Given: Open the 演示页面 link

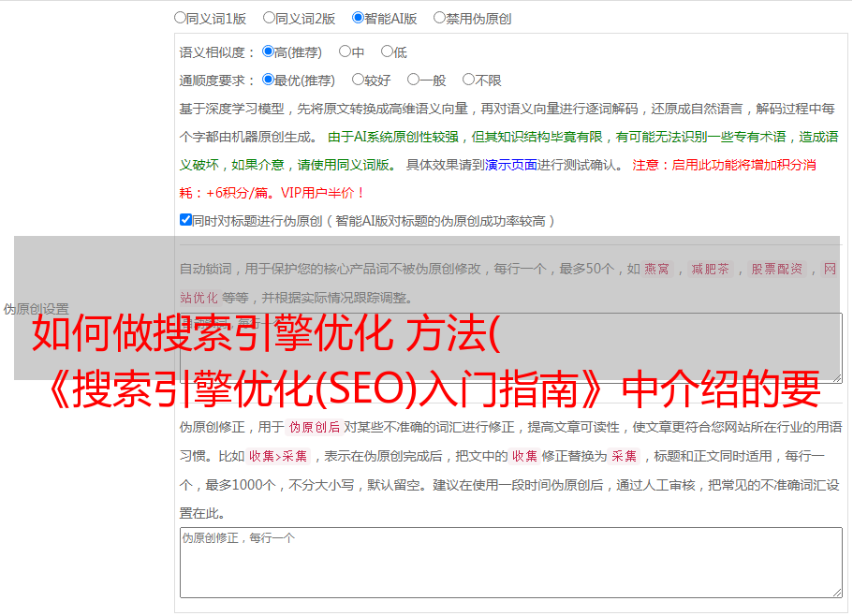Looking at the screenshot, I should 510,165.
